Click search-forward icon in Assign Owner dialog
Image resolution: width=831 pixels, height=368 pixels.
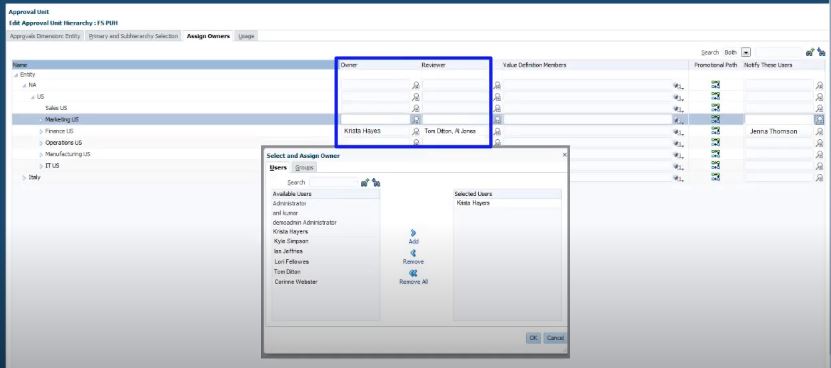(365, 182)
